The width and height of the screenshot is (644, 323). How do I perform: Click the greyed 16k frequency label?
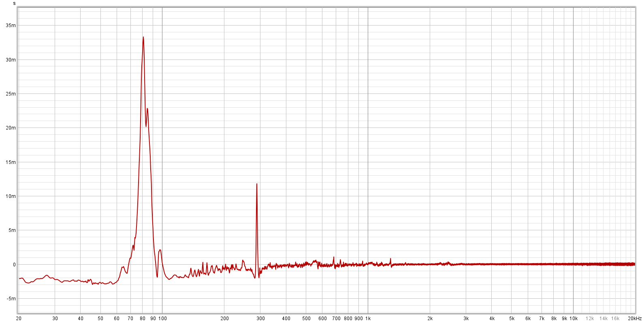click(x=615, y=319)
